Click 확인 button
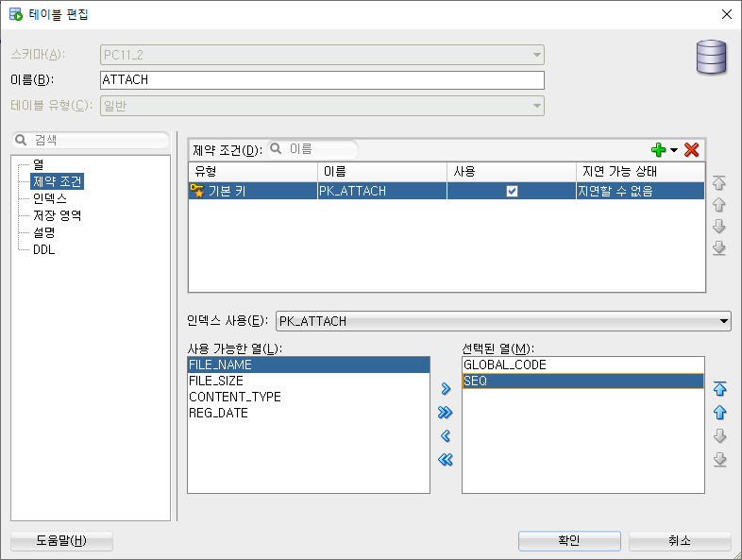This screenshot has height=560, width=742. [x=569, y=540]
